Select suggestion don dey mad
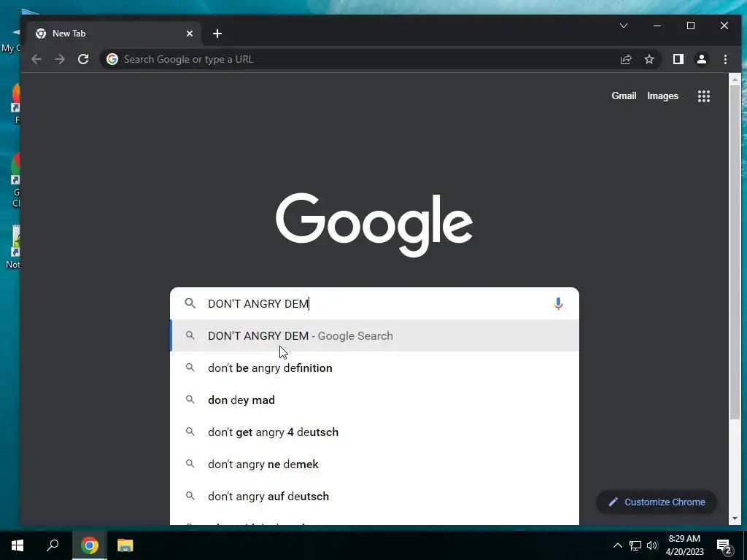 coord(374,400)
